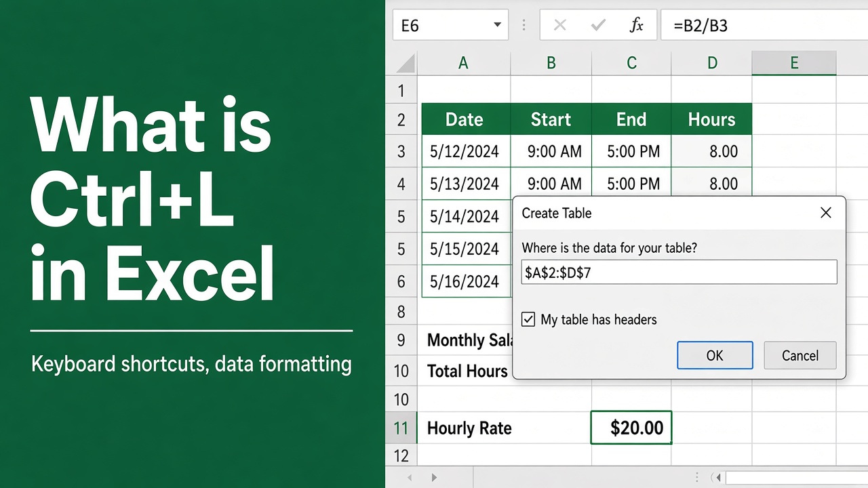Click Cancel in the Create Table dialog
Screen dimensions: 868x488
click(800, 355)
